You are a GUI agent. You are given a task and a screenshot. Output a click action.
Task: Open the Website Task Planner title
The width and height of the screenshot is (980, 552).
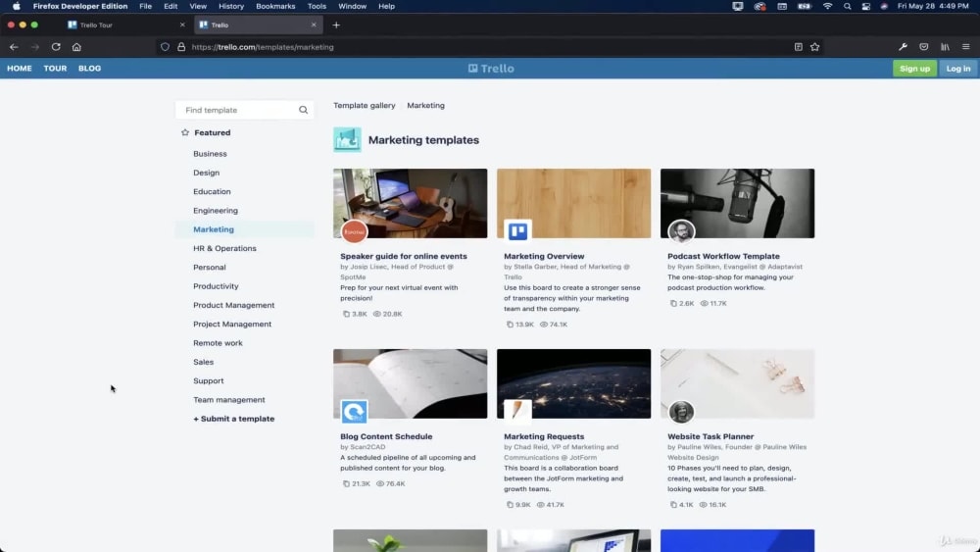point(710,436)
